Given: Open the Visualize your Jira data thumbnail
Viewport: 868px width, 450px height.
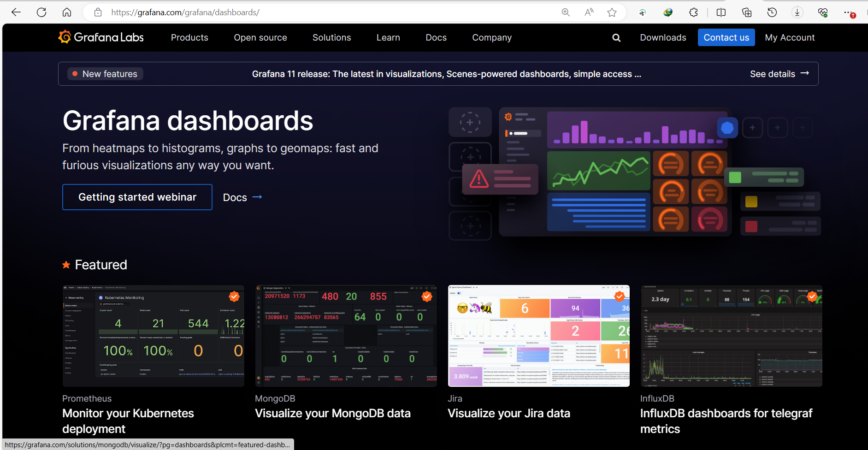Looking at the screenshot, I should 538,336.
